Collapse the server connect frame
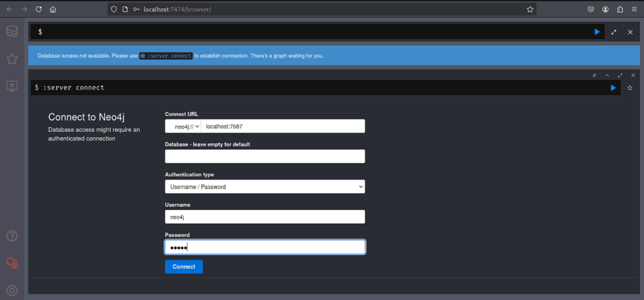The height and width of the screenshot is (300, 644). 607,75
